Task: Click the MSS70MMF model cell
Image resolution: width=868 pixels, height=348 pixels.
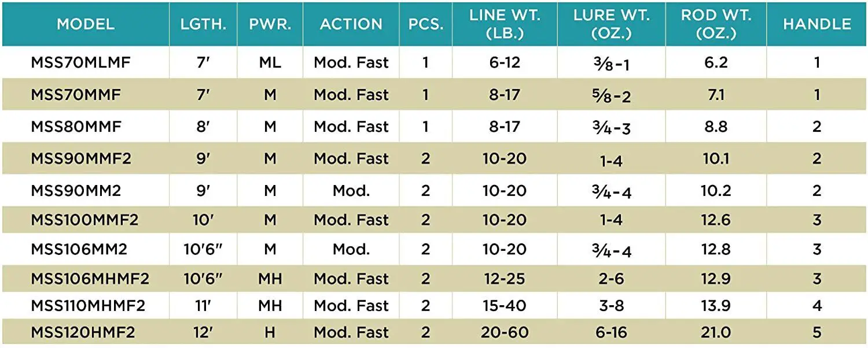Action: click(x=76, y=94)
